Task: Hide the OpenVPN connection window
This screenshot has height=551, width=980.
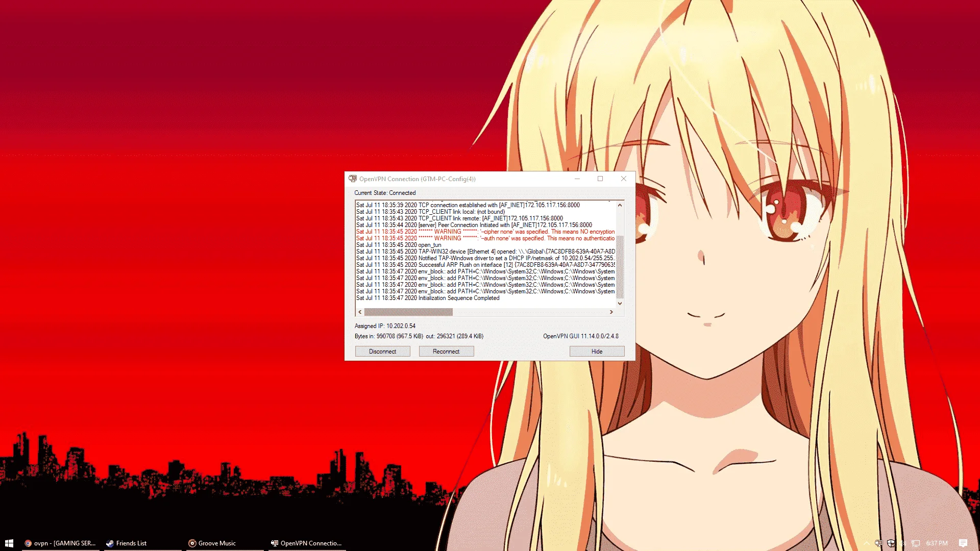Action: (597, 352)
